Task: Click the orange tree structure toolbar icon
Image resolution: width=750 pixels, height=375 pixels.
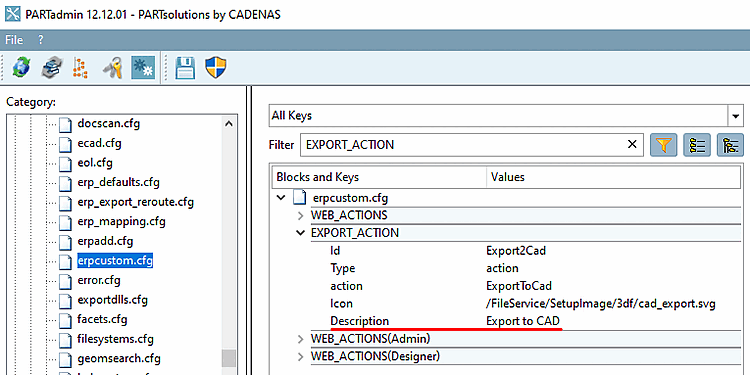Action: pos(80,67)
